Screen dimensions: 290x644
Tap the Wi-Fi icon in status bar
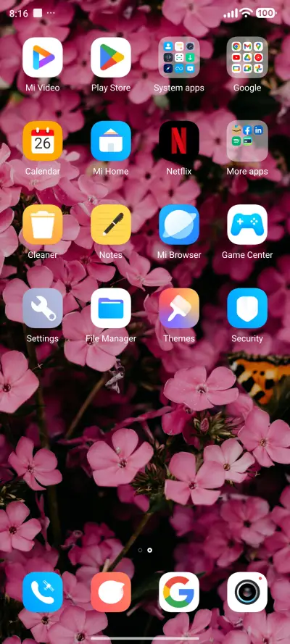(246, 13)
